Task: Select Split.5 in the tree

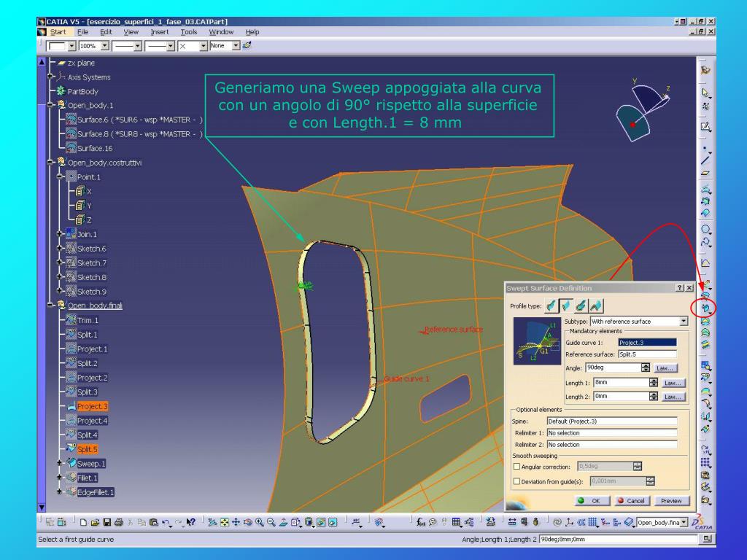Action: click(x=88, y=449)
